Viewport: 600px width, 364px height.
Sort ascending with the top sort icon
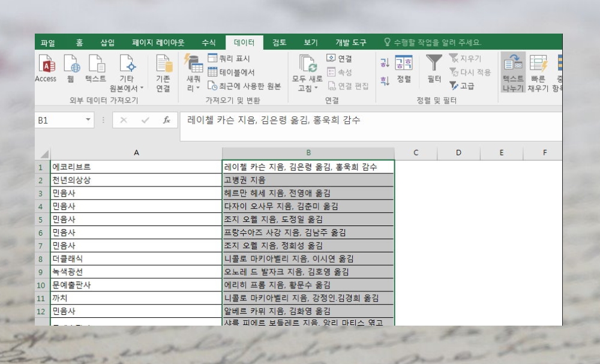pos(385,63)
